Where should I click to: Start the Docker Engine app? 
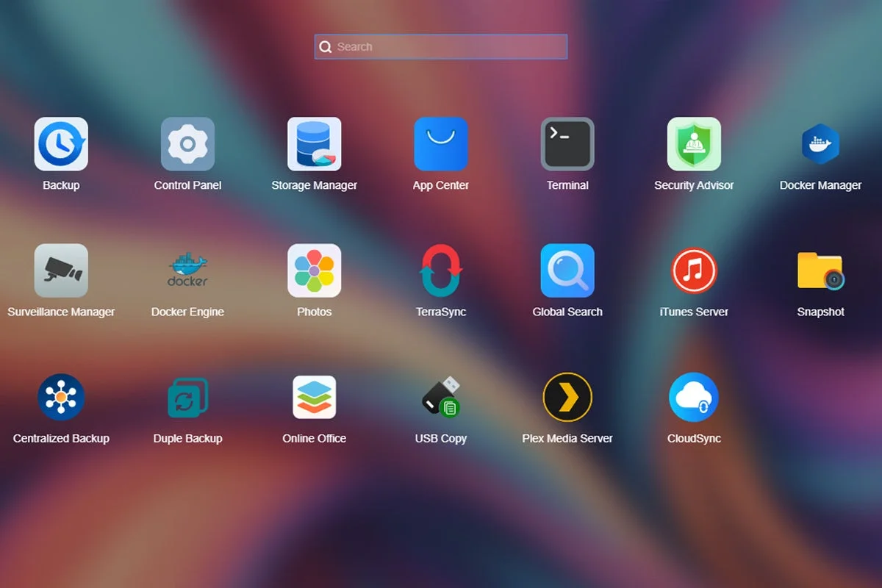click(187, 270)
